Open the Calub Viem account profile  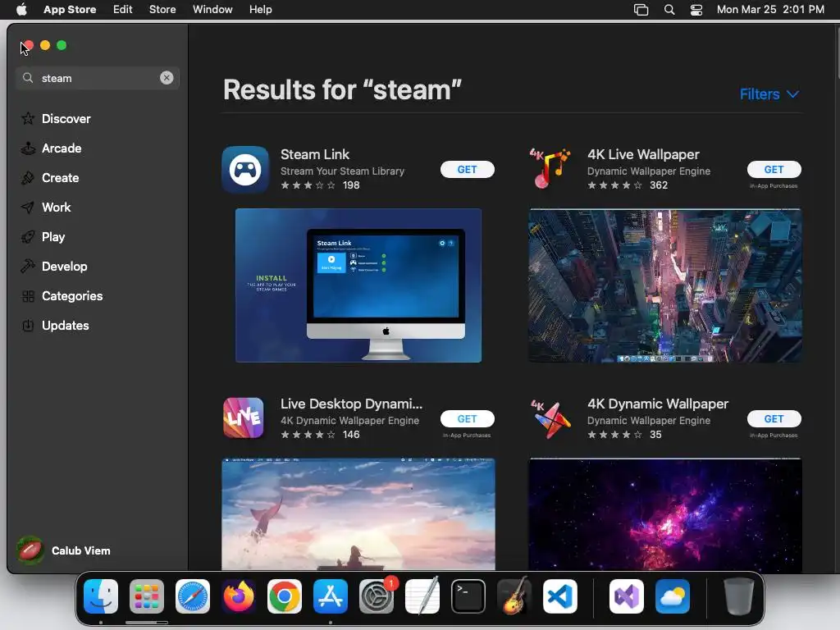[63, 550]
